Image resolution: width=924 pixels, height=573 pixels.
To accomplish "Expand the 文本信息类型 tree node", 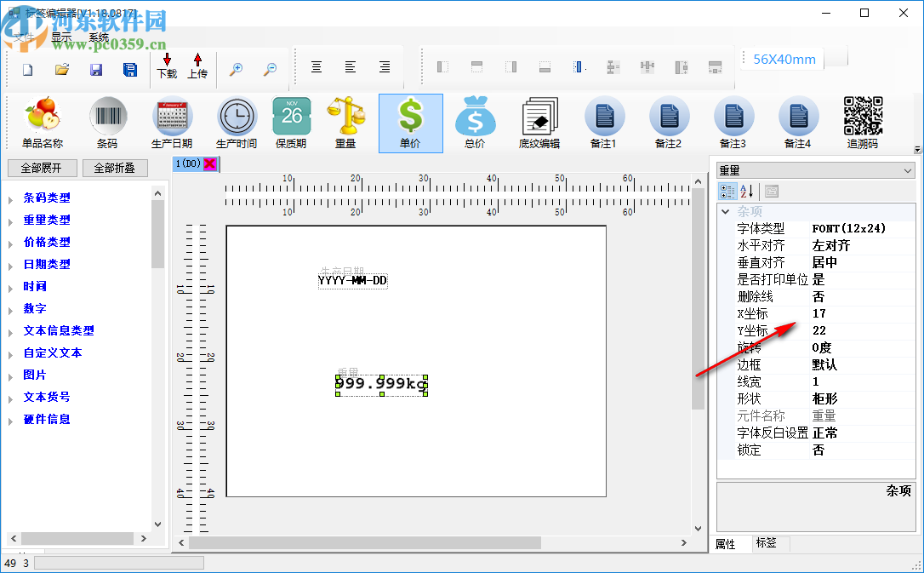I will click(x=10, y=333).
